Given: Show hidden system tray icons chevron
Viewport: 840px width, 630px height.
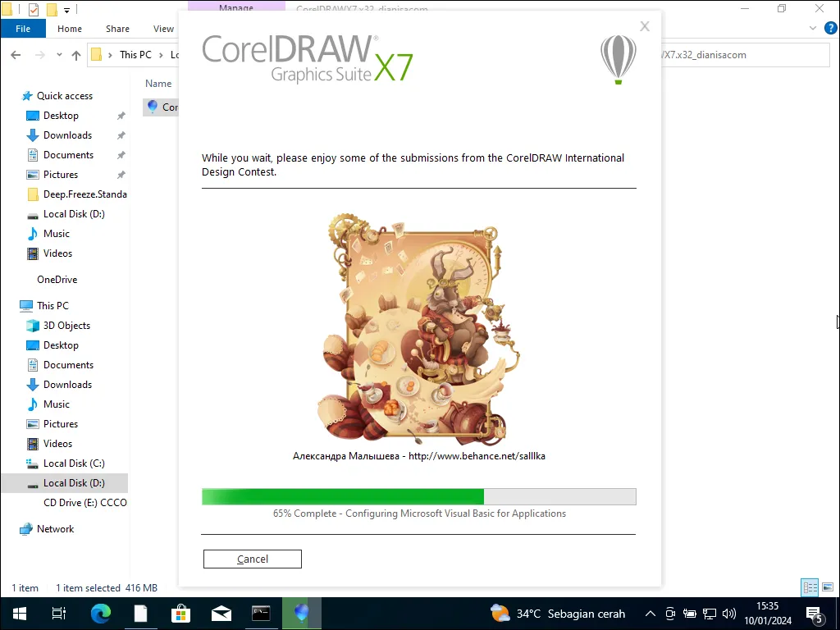Looking at the screenshot, I should point(651,614).
